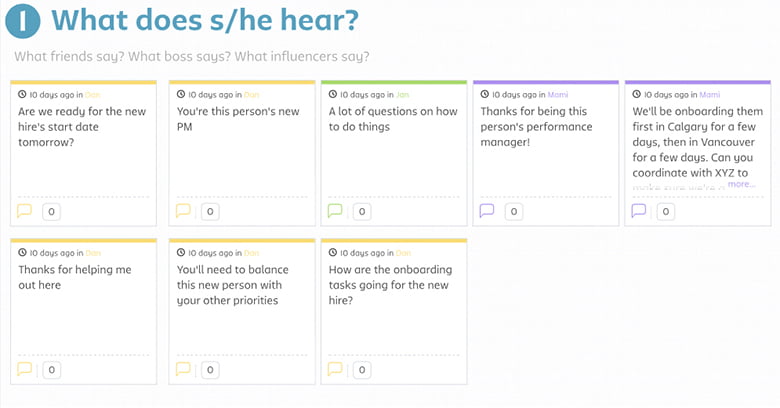The height and width of the screenshot is (408, 780).
Task: Click comment count on "Thanks for being" card
Action: coord(514,211)
